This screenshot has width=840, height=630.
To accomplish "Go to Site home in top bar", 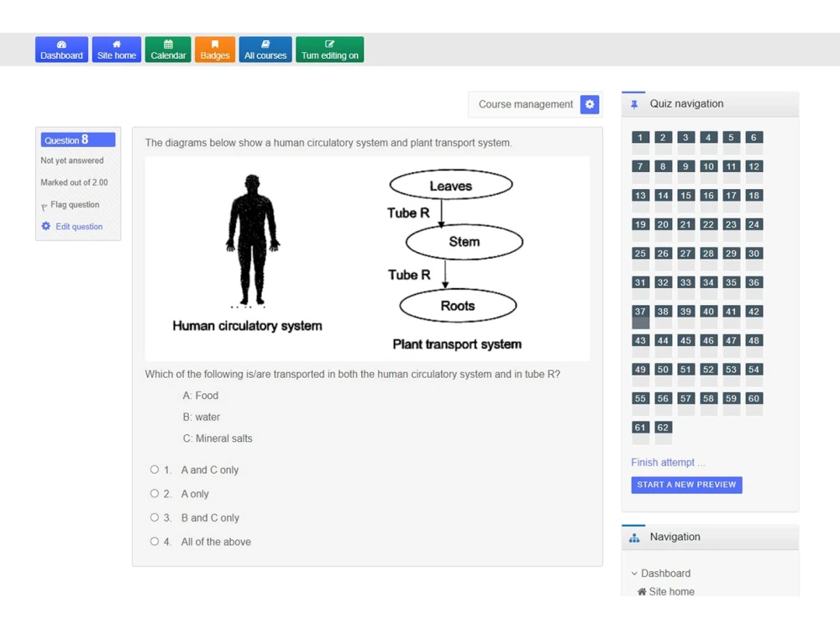I will coord(116,50).
